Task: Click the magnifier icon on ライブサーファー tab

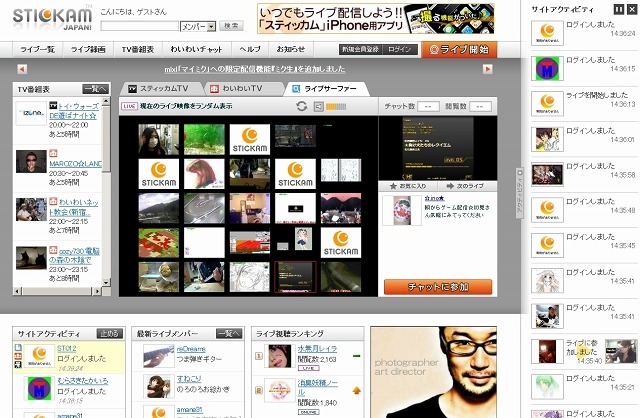Action: (296, 89)
